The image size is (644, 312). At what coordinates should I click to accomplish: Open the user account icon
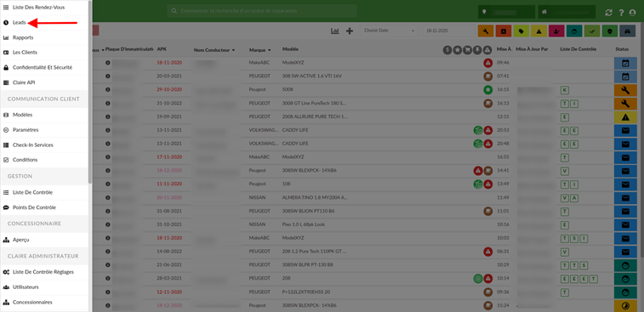(x=632, y=13)
